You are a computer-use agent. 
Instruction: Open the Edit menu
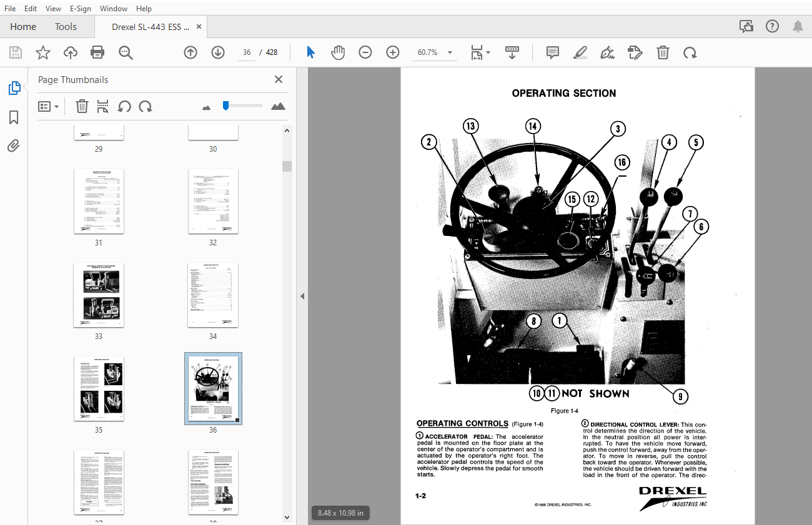tap(31, 8)
